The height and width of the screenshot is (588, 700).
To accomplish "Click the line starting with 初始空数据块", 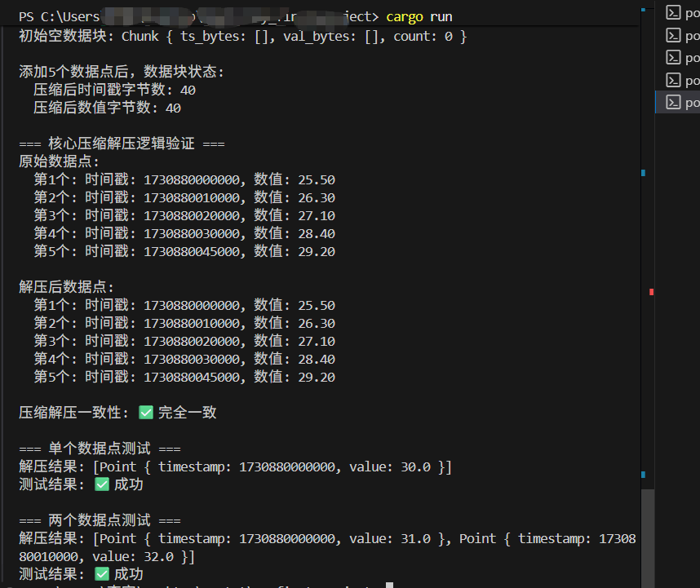I will [243, 37].
